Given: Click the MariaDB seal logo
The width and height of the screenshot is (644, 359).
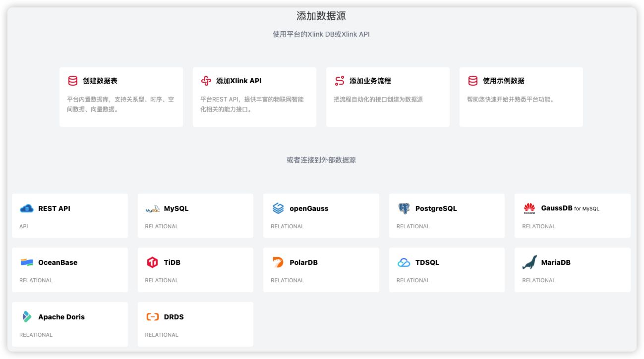Looking at the screenshot, I should click(529, 262).
